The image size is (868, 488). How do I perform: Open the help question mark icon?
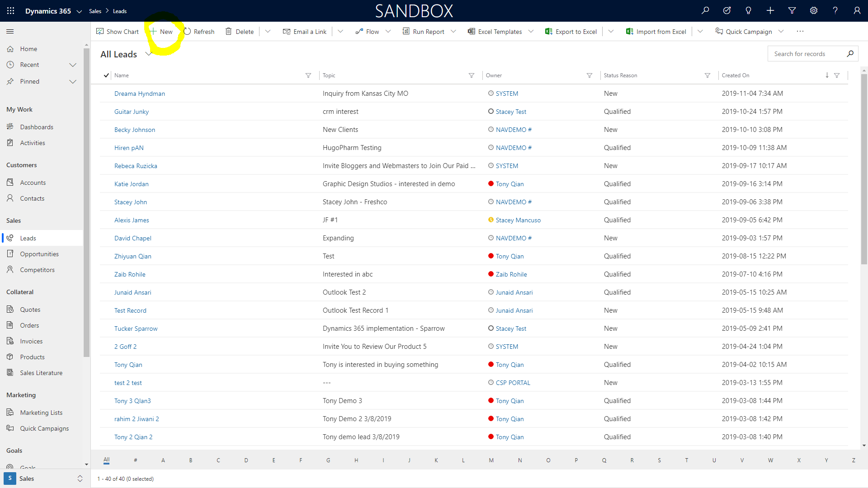pyautogui.click(x=835, y=11)
